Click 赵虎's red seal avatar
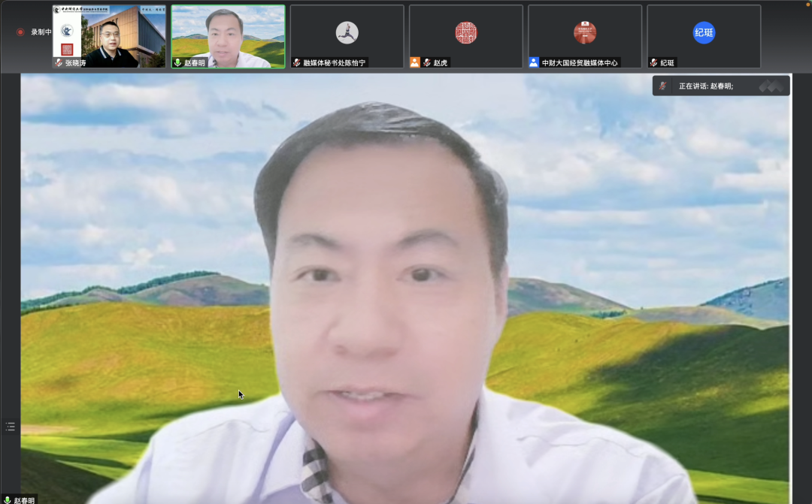Image resolution: width=812 pixels, height=504 pixels. 465,32
